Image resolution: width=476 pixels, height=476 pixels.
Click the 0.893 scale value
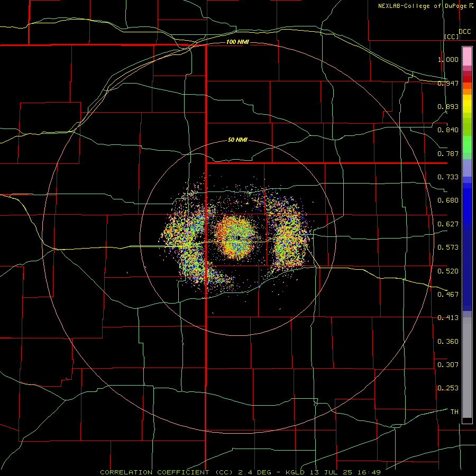click(448, 106)
